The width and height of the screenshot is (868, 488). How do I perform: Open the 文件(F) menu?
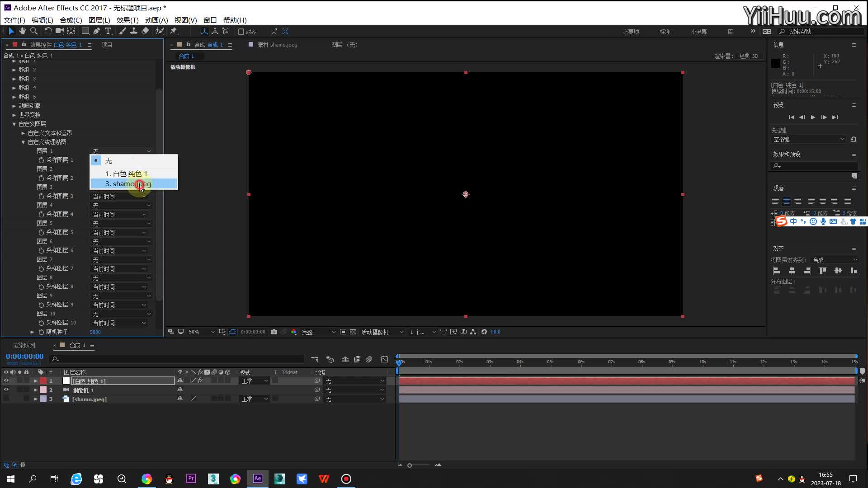click(x=14, y=20)
